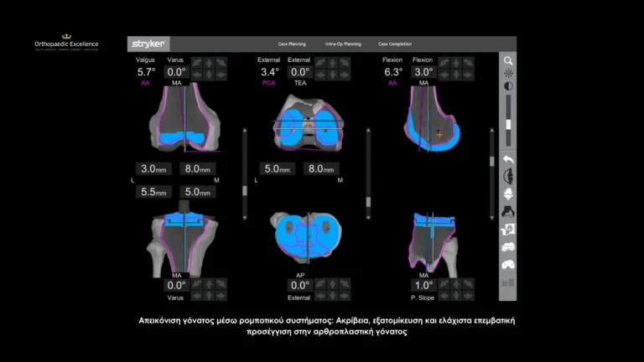Viewport: 644px width, 362px height.
Task: Click the Stryker logo
Action: click(x=148, y=44)
